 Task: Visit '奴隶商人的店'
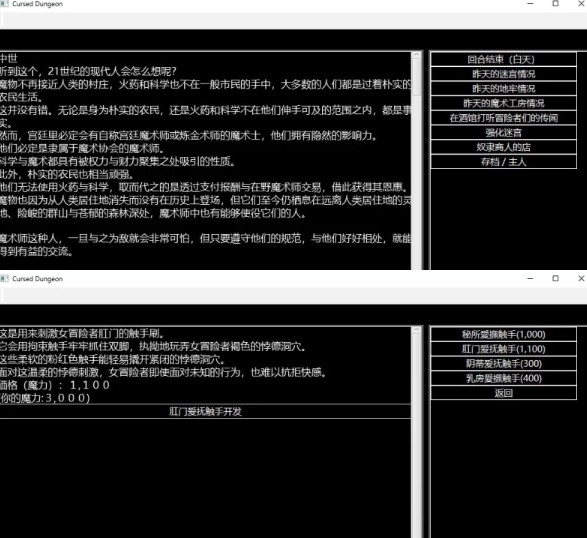[503, 147]
